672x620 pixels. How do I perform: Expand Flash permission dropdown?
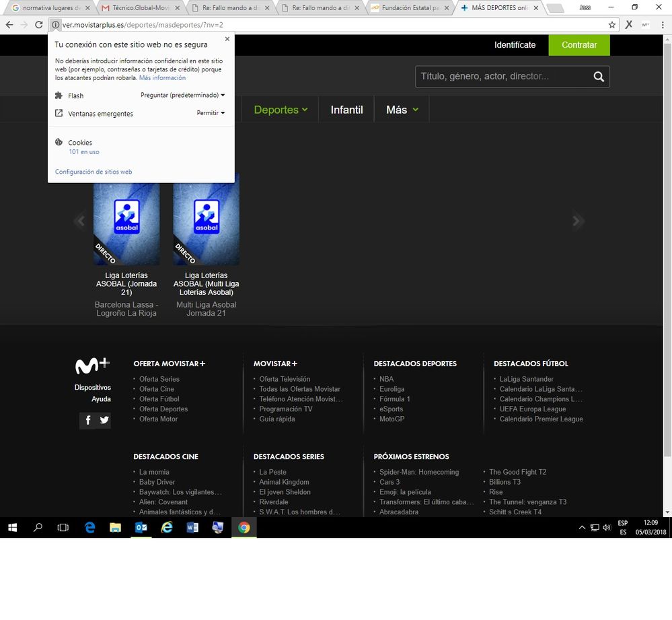183,96
